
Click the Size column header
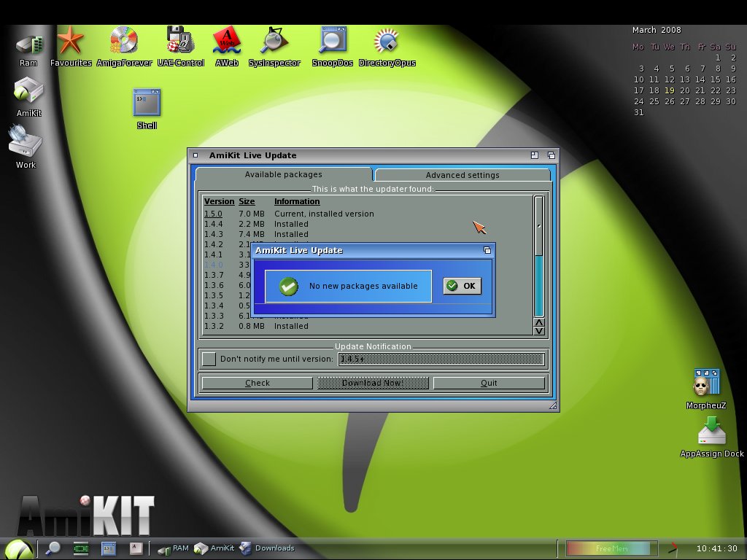247,201
